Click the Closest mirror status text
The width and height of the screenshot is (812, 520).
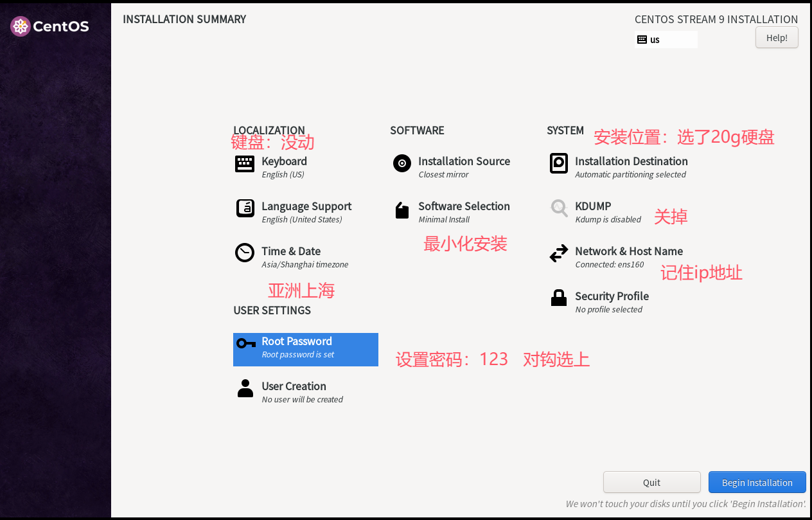click(x=443, y=175)
